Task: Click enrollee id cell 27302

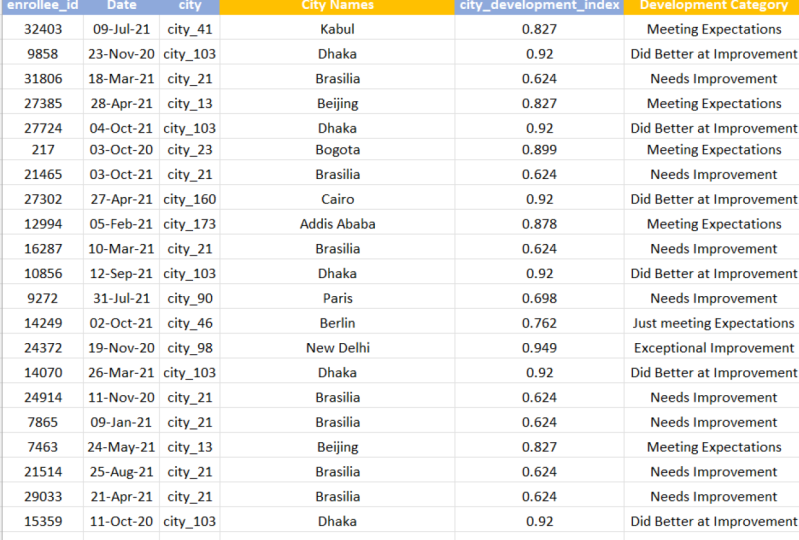Action: click(x=43, y=199)
